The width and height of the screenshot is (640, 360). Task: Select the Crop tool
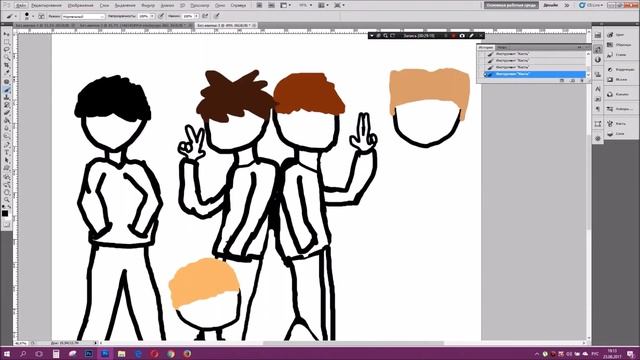click(6, 65)
